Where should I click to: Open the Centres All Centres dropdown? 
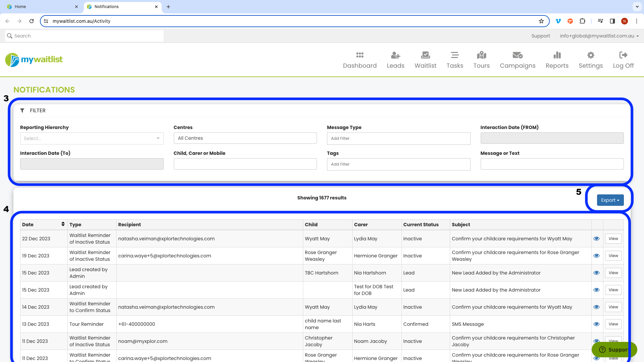click(x=245, y=138)
